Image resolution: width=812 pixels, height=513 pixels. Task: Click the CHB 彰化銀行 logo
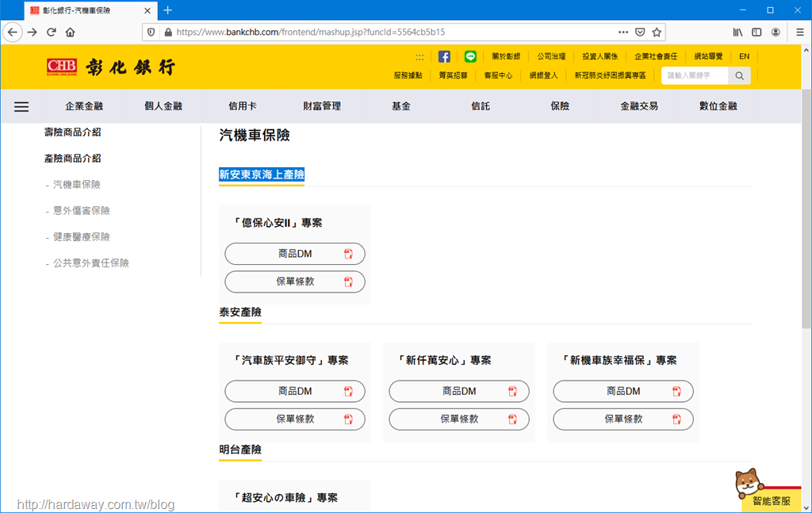click(x=111, y=67)
